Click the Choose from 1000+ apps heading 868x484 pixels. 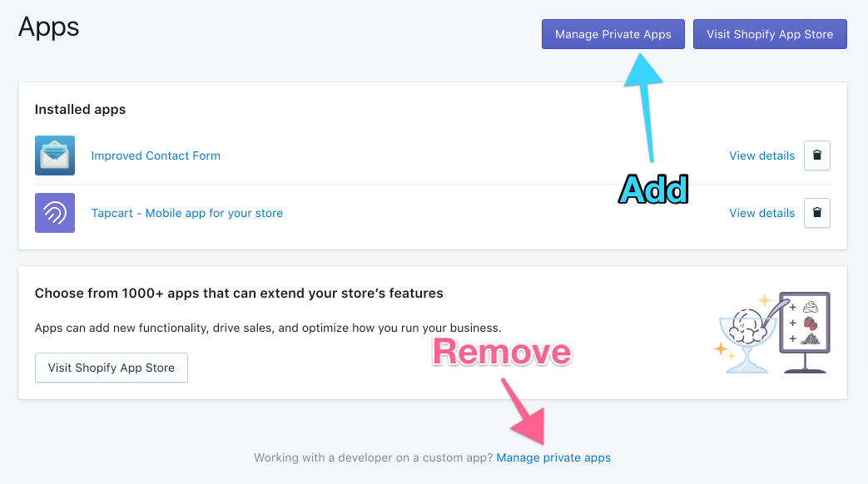239,293
